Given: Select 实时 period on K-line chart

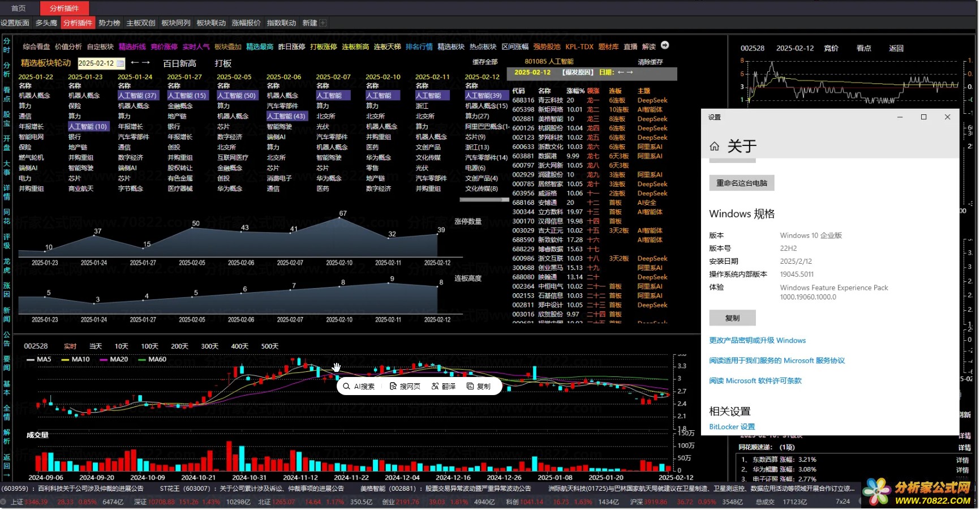Looking at the screenshot, I should click(x=70, y=346).
